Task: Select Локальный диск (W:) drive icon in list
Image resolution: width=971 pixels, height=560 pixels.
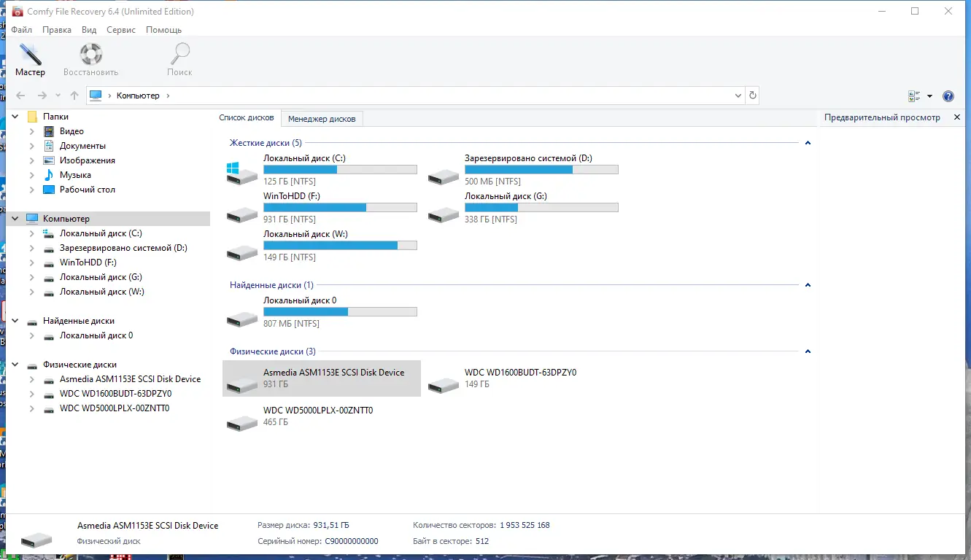Action: click(242, 252)
